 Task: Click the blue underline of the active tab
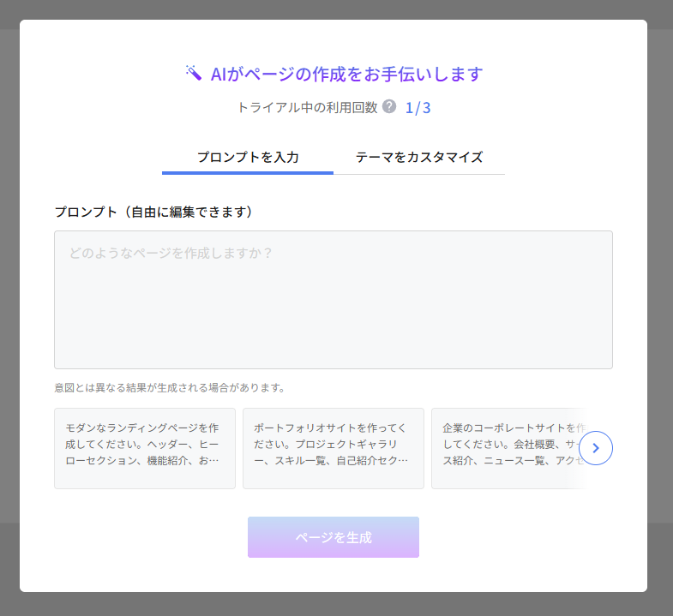point(248,173)
